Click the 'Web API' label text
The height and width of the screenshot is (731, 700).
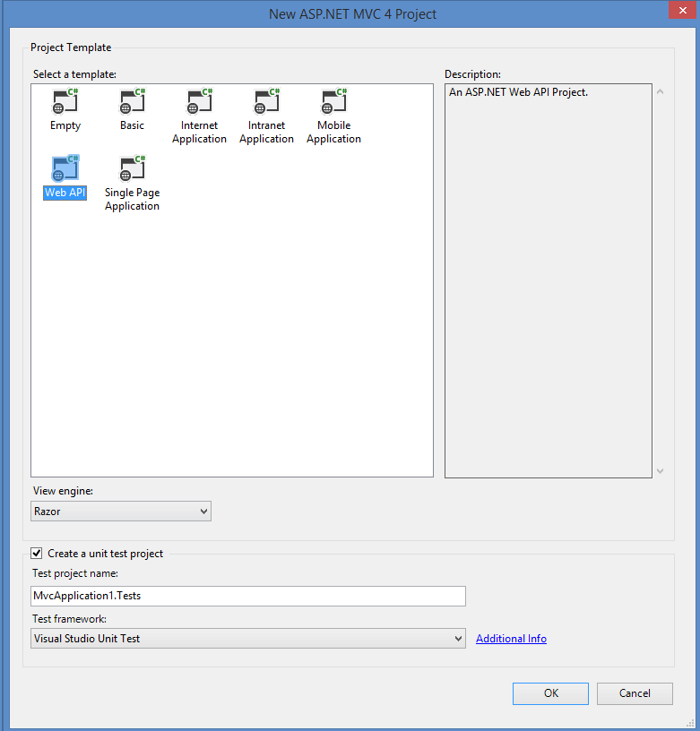(65, 193)
